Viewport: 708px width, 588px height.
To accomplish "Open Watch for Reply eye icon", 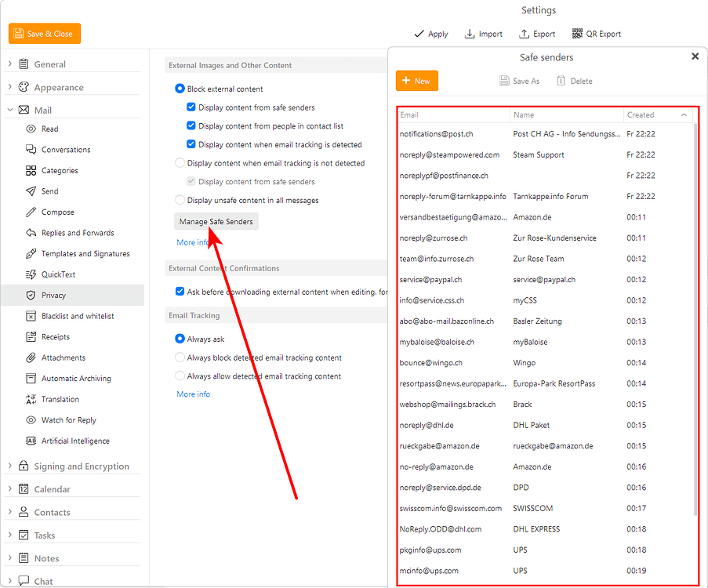I will [31, 420].
